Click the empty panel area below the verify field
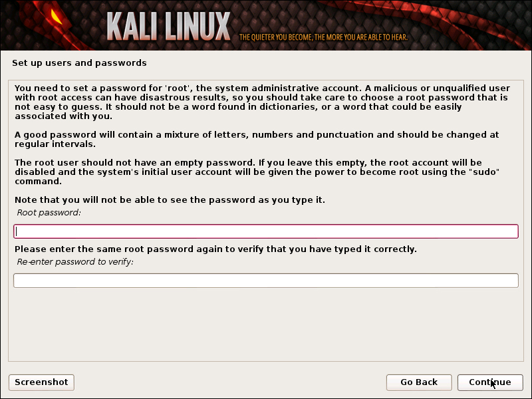Image resolution: width=532 pixels, height=399 pixels. (266, 324)
